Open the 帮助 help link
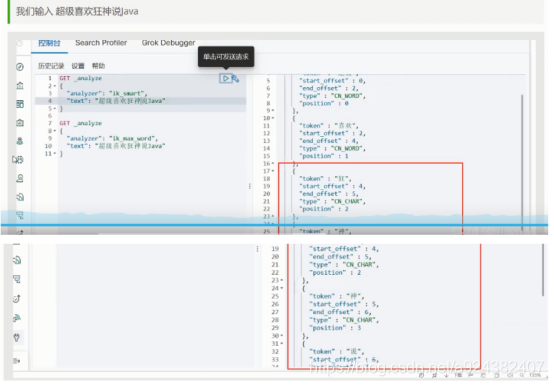 98,66
